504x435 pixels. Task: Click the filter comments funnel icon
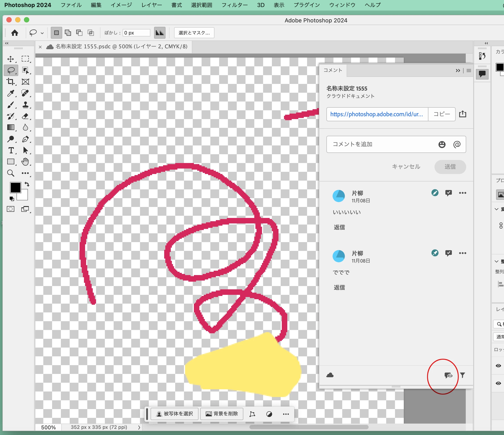[x=462, y=375]
